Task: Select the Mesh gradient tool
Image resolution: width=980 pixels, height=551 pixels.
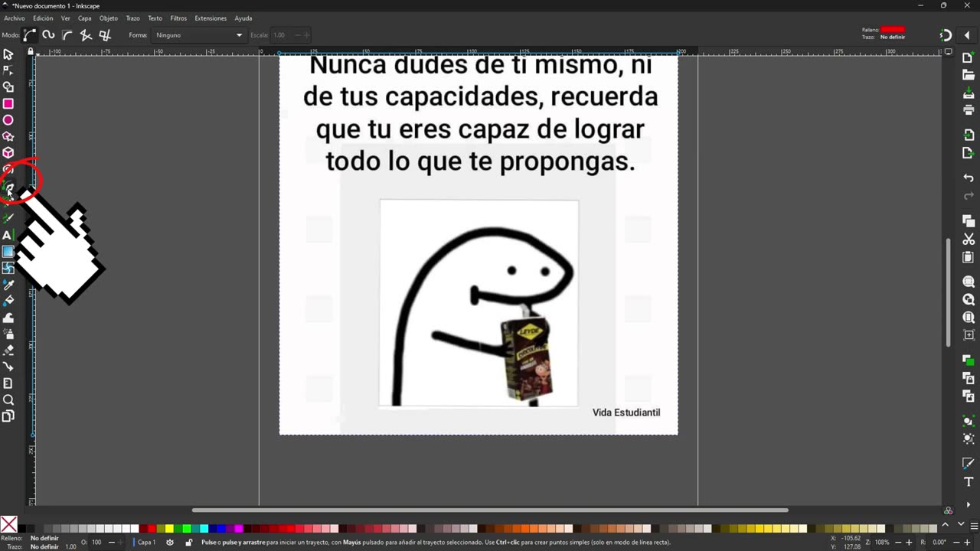Action: point(8,268)
